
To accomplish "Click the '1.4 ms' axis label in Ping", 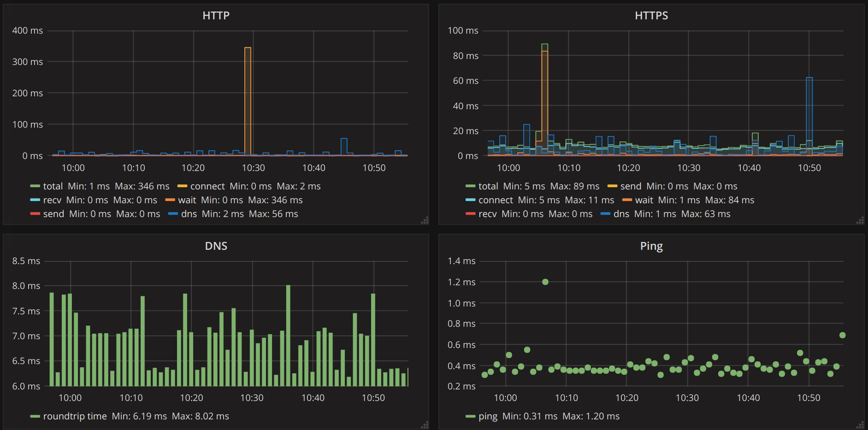I will point(461,261).
